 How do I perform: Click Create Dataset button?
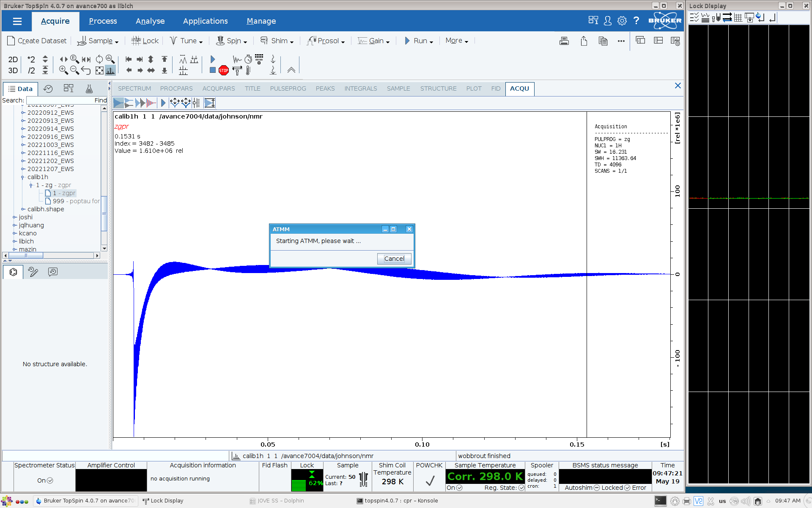click(37, 41)
